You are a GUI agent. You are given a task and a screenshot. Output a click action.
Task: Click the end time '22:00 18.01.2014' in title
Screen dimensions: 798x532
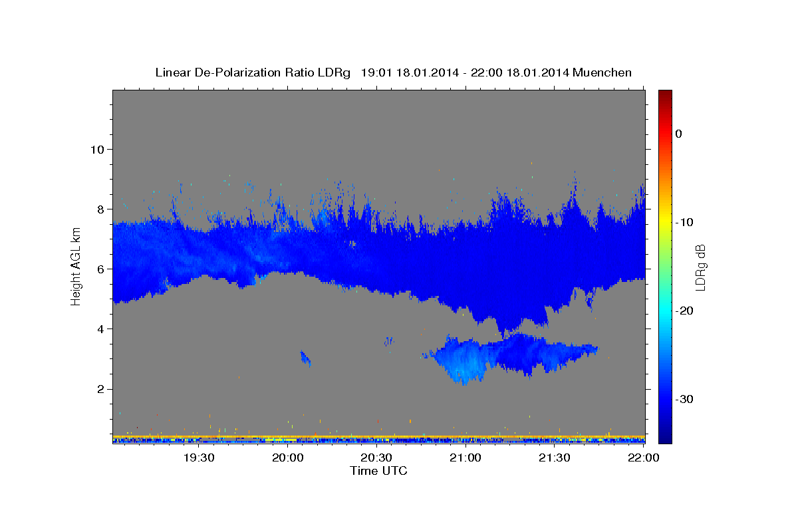point(520,72)
